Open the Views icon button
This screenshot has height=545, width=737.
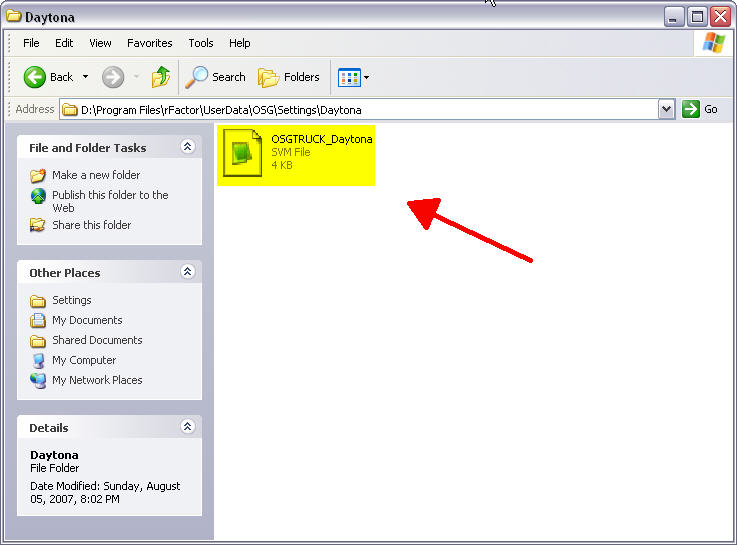(x=349, y=78)
